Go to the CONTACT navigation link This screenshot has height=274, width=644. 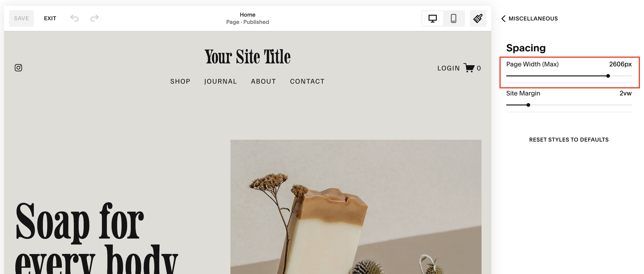pyautogui.click(x=307, y=81)
